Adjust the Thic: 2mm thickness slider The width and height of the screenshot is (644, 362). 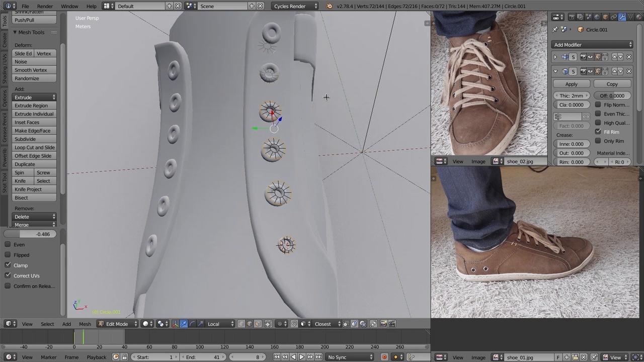[x=571, y=96]
